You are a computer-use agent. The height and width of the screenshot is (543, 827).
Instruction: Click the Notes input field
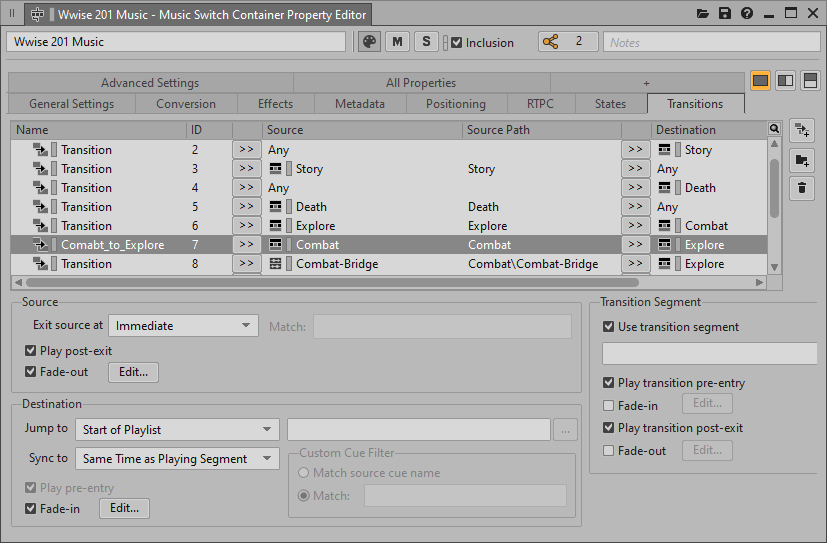[711, 42]
